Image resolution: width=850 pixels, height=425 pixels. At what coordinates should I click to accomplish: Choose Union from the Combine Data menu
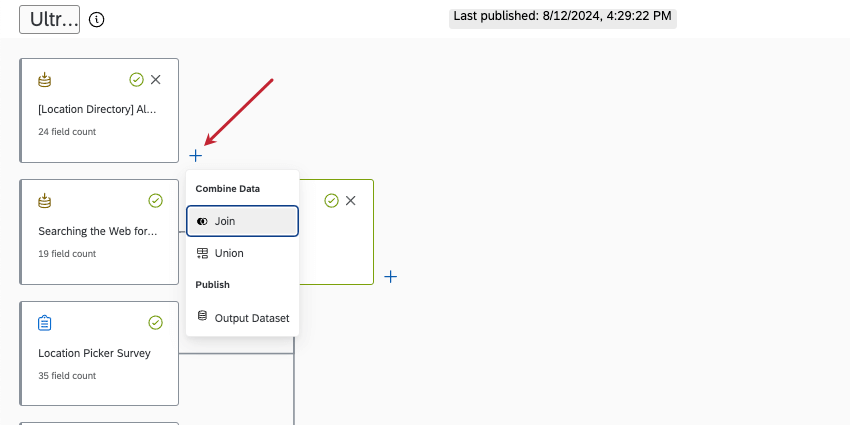(x=242, y=253)
